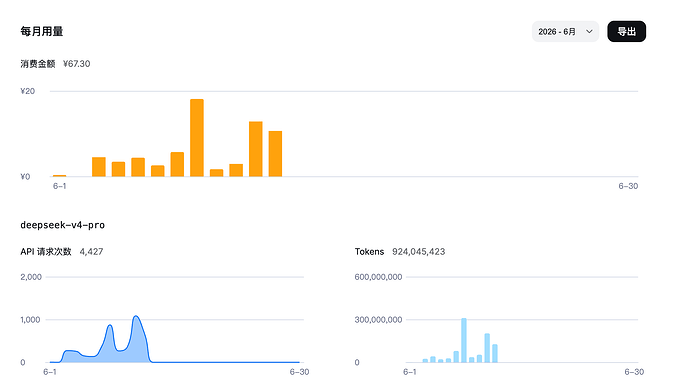Viewport: 690px width, 389px height.
Task: Open the 2026 - 6月 month dropdown
Action: [565, 32]
